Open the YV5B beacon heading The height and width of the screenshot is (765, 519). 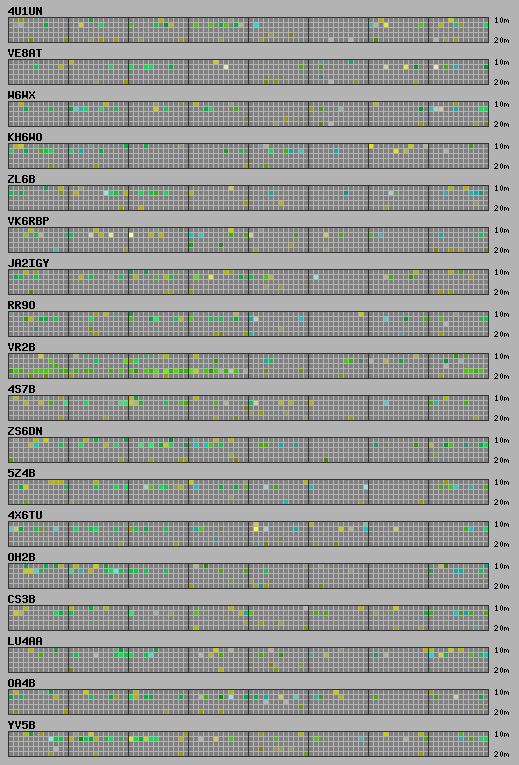click(21, 725)
